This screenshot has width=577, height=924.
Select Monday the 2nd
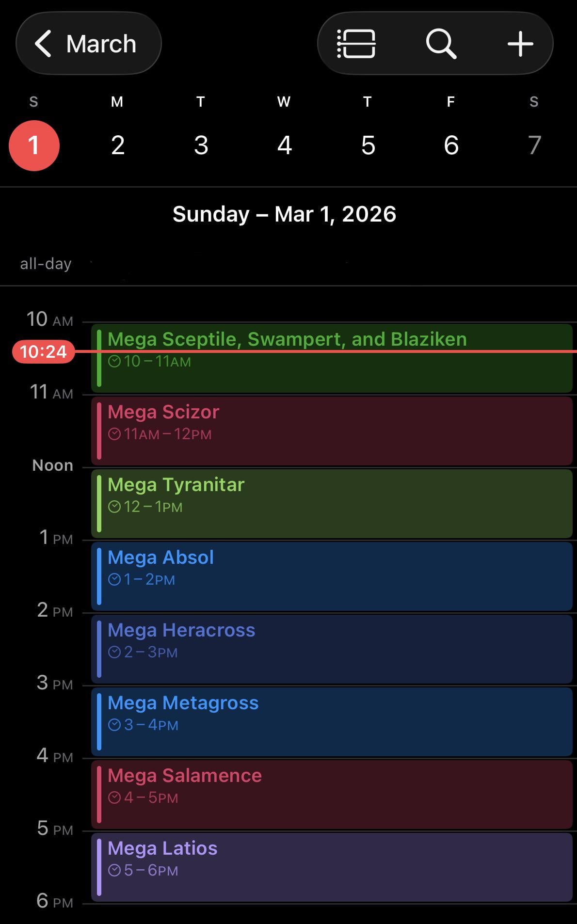(x=117, y=145)
